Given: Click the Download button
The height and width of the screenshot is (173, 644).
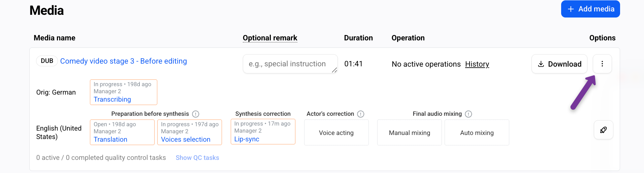Looking at the screenshot, I should pos(559,64).
